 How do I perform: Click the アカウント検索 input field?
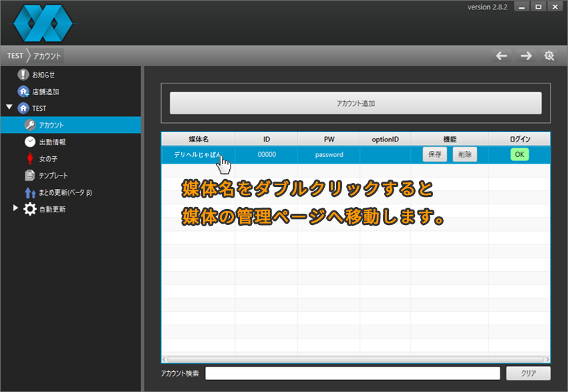click(x=352, y=373)
